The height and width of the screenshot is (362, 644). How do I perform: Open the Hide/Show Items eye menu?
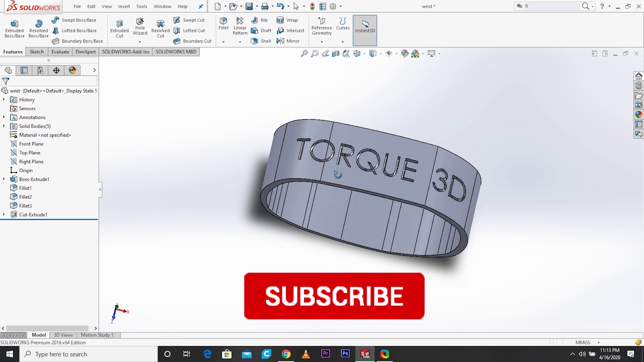tap(389, 54)
